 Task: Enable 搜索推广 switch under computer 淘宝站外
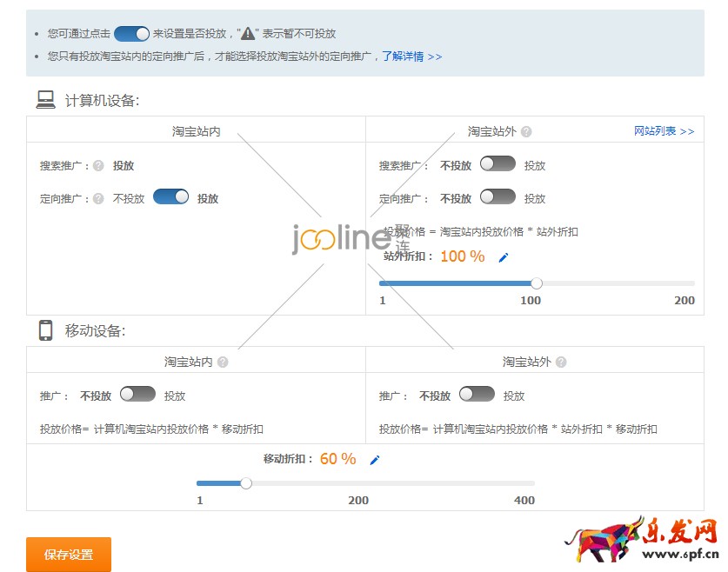(498, 164)
